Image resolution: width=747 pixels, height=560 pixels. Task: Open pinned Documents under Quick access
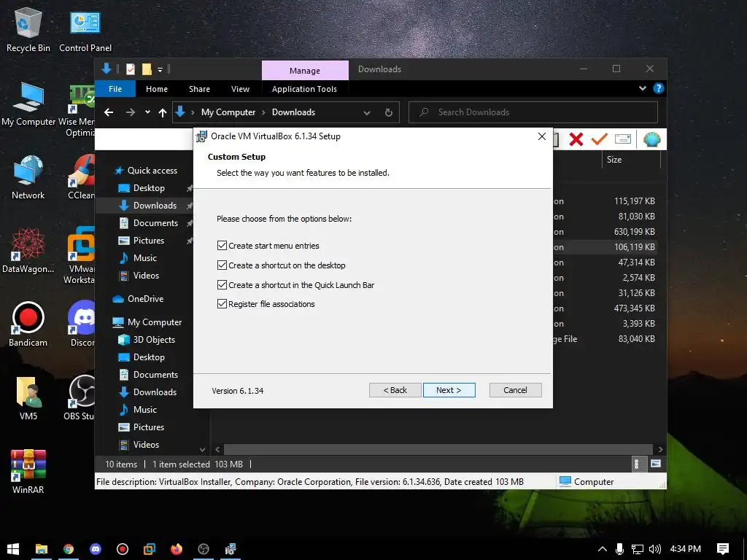[155, 223]
